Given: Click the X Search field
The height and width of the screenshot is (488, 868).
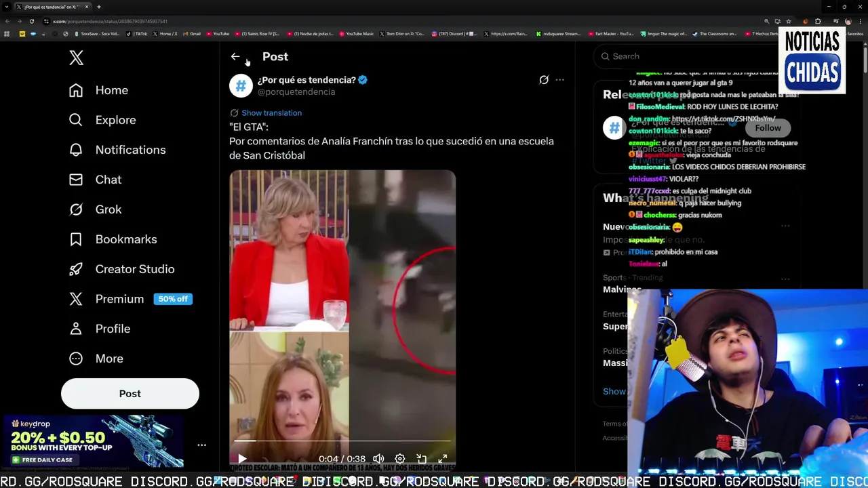Looking at the screenshot, I should click(x=685, y=56).
